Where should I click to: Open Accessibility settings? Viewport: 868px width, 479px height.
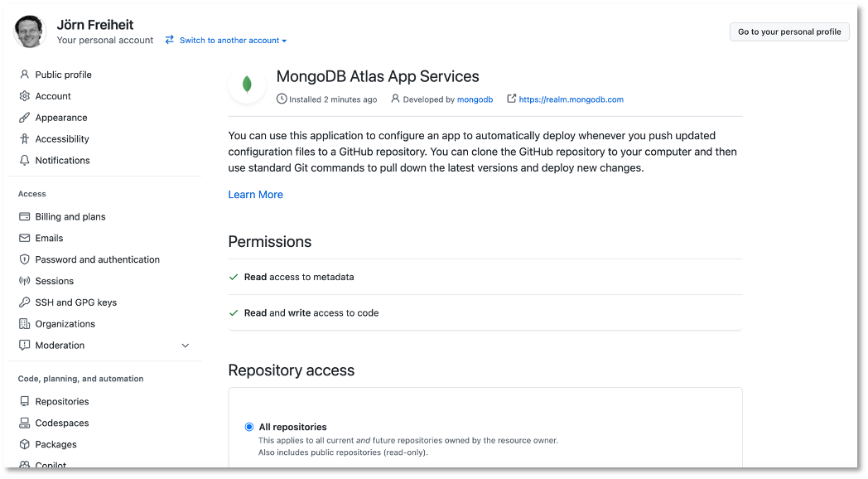pos(62,139)
